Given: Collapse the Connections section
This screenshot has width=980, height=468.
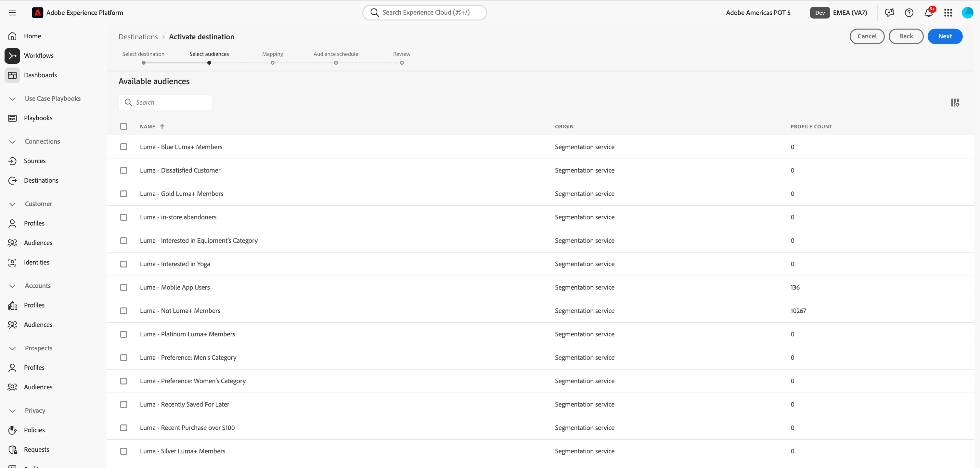Looking at the screenshot, I should [12, 142].
